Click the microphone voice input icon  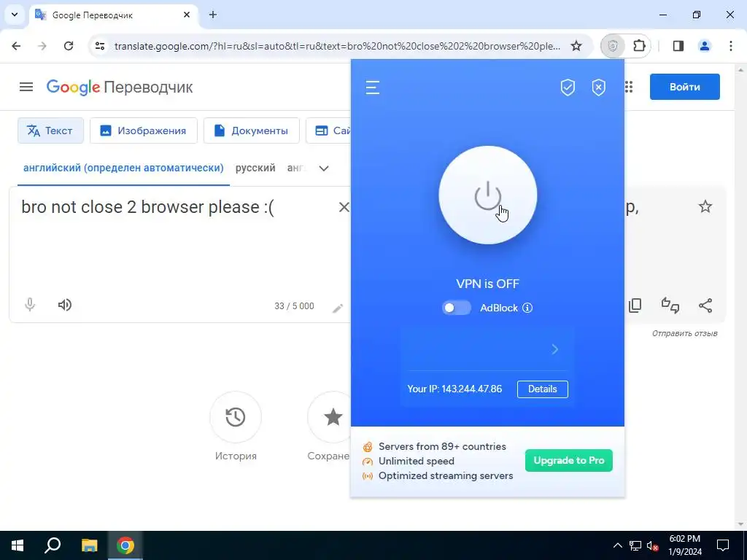(x=29, y=305)
